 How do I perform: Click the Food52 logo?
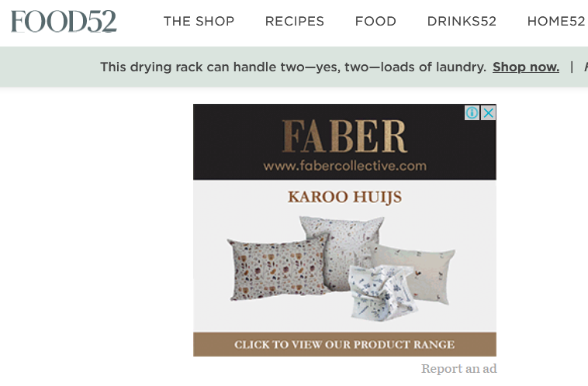[64, 21]
